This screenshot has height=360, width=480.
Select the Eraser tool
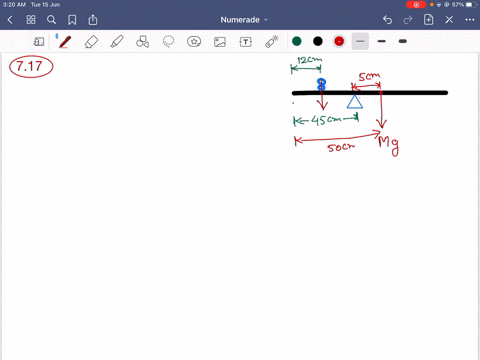click(91, 42)
